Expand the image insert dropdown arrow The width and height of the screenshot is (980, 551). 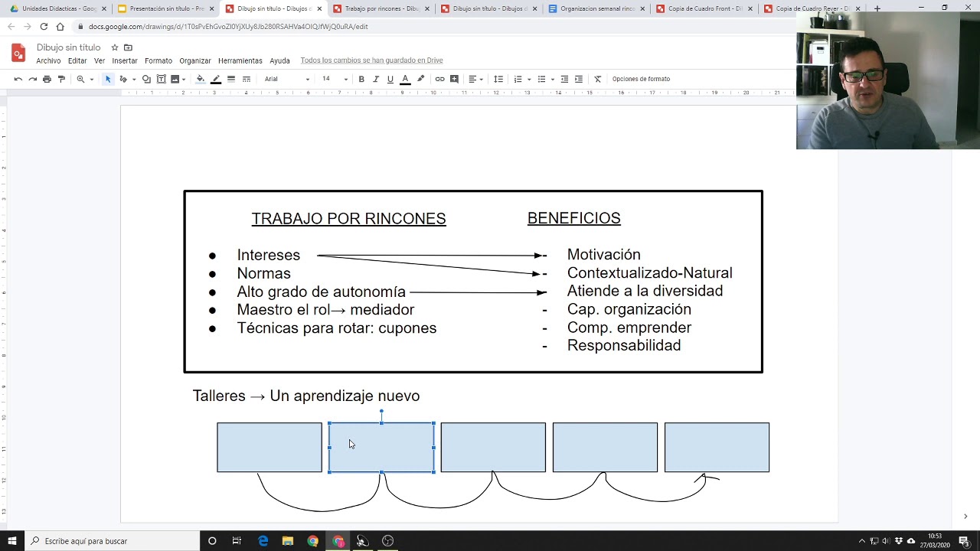pos(183,79)
